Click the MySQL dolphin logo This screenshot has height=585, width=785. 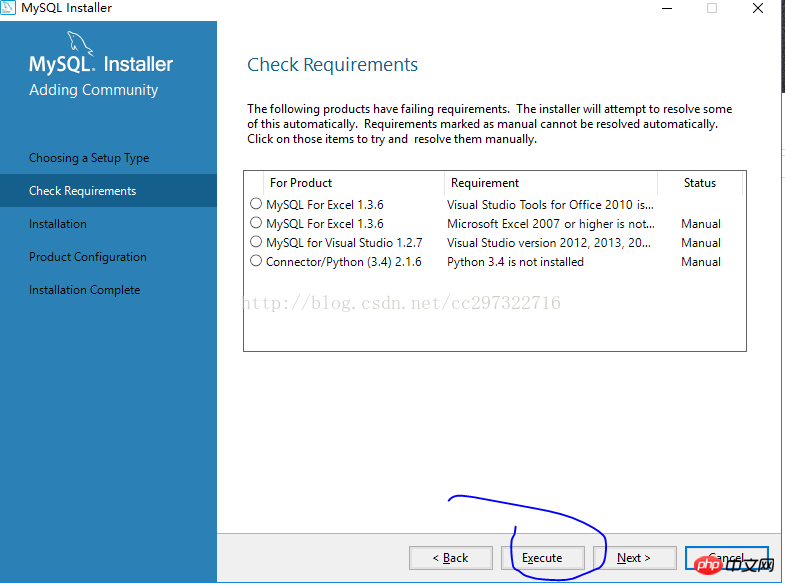[x=80, y=43]
